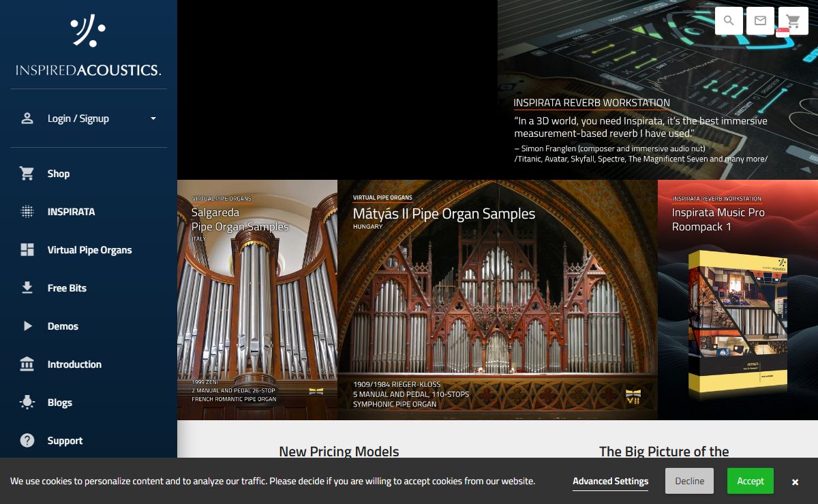Click the Inspirata Reverb Workstation banner heading

click(x=592, y=103)
